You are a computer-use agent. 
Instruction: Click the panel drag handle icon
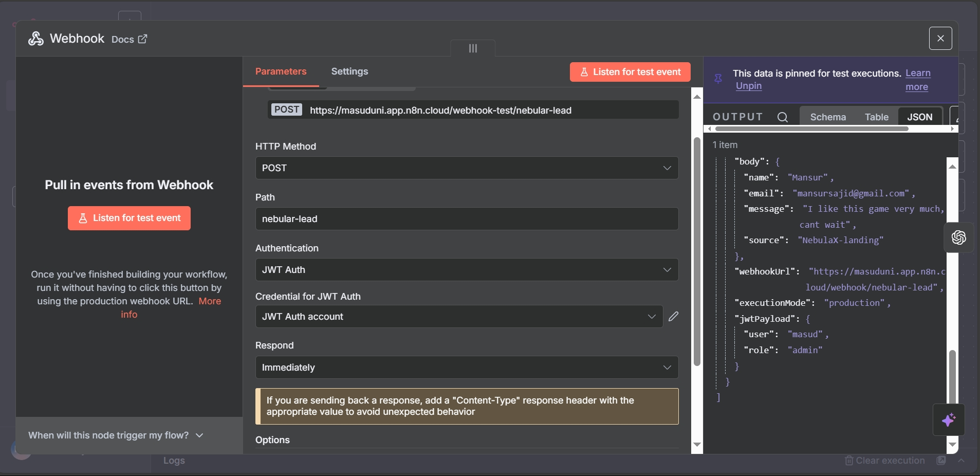(x=473, y=48)
